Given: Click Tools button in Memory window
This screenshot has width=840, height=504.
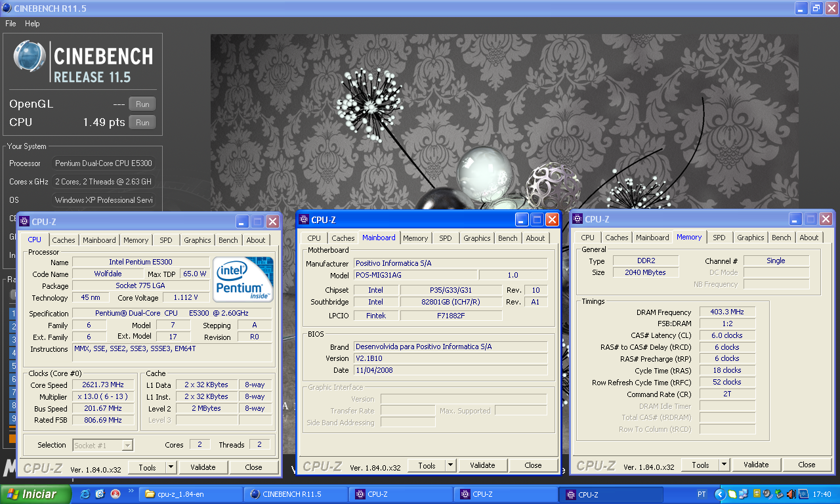Looking at the screenshot, I should coord(700,465).
